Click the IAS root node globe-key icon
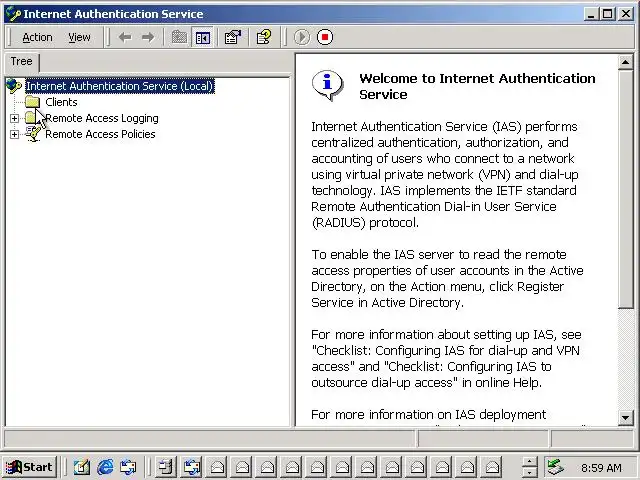 14,86
